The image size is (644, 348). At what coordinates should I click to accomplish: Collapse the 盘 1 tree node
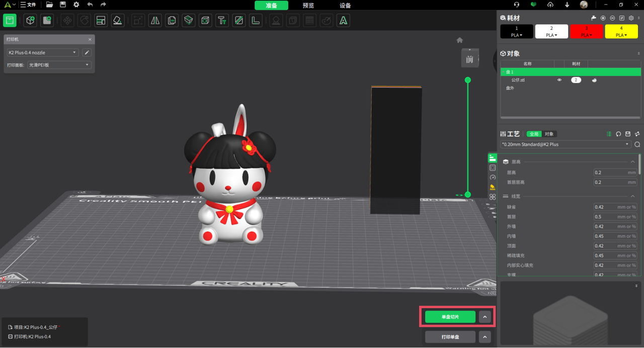coord(503,72)
